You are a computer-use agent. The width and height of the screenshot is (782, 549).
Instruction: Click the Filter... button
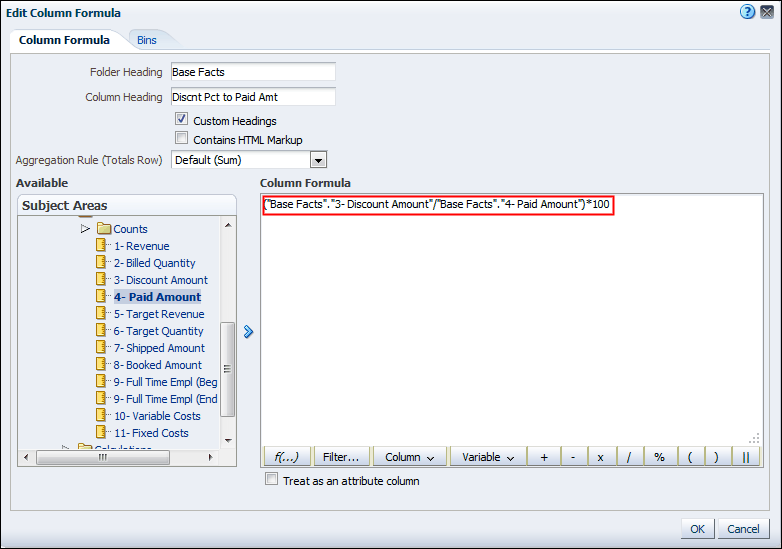(341, 457)
